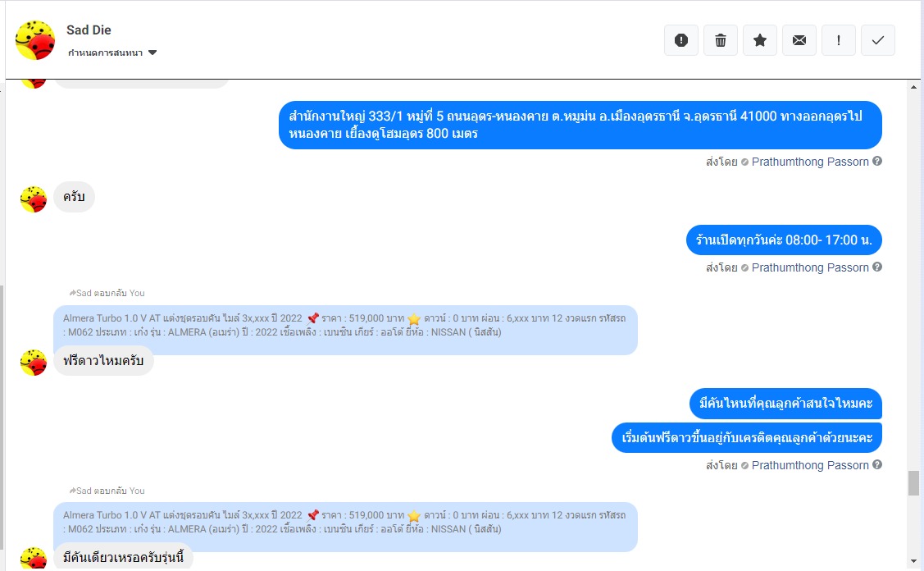Open second quoted Almera Turbo reply preview
924x571 pixels.
345,523
